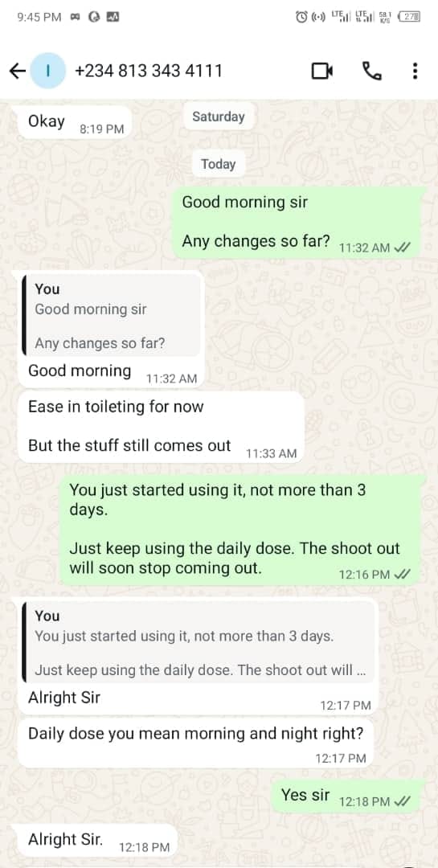Select the 'Yes sir' sent message
The image size is (438, 868).
[346, 796]
